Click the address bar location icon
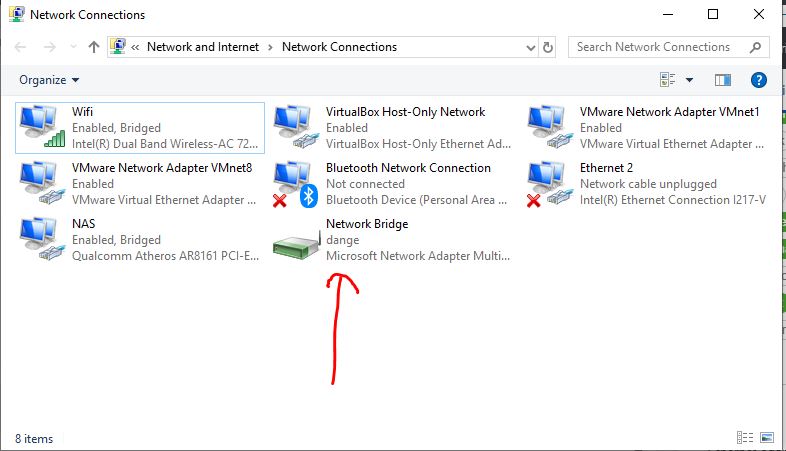 point(118,47)
